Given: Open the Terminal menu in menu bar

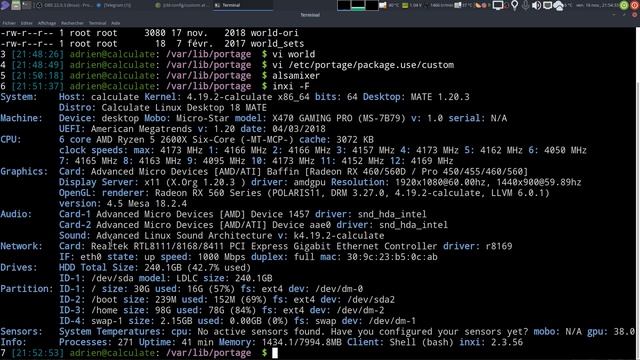Looking at the screenshot, I should 98,23.
